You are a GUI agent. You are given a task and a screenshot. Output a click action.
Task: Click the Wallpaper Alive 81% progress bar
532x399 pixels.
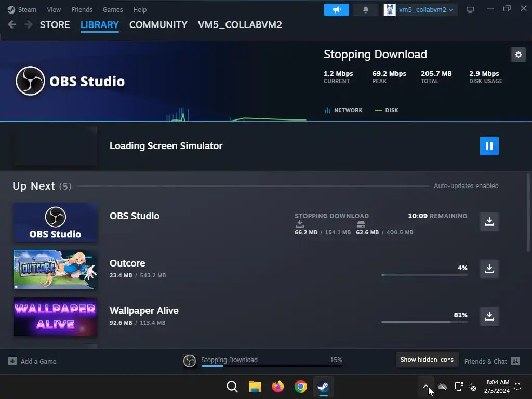(x=424, y=322)
